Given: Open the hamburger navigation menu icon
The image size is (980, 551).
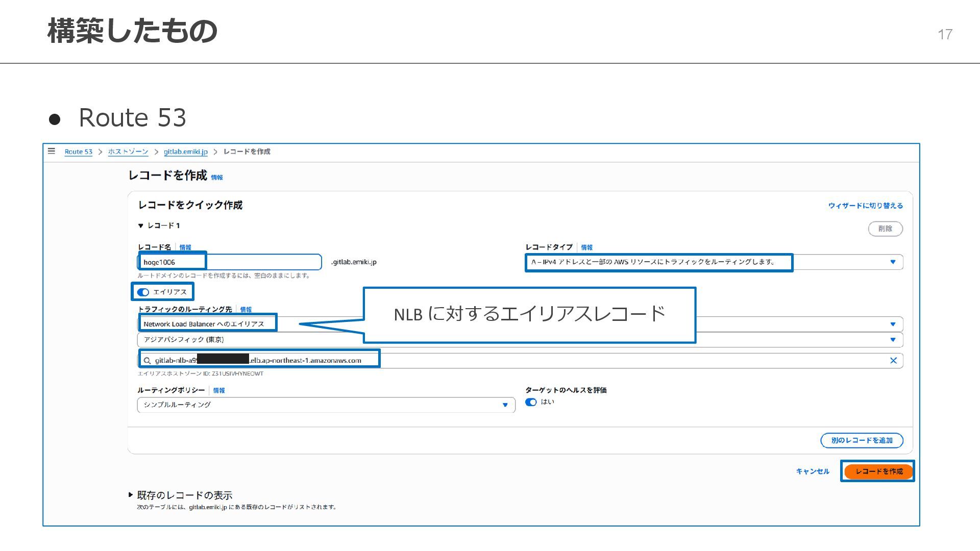Looking at the screenshot, I should [x=51, y=151].
